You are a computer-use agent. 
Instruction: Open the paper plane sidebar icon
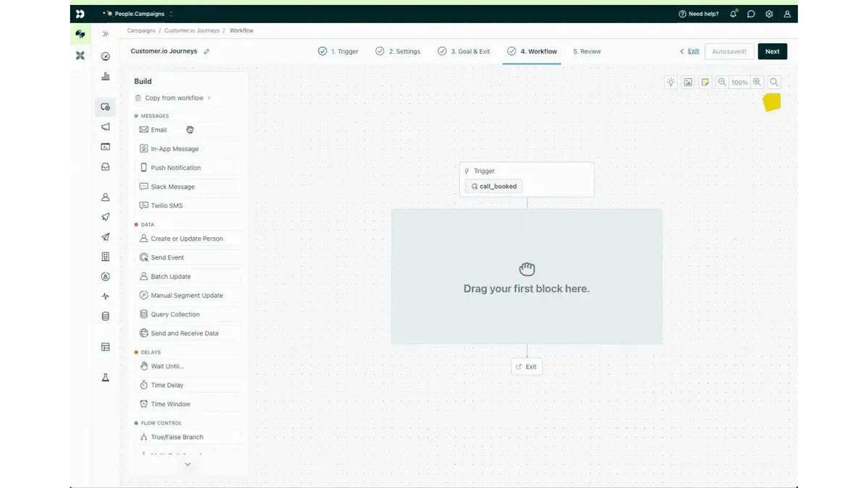(106, 237)
